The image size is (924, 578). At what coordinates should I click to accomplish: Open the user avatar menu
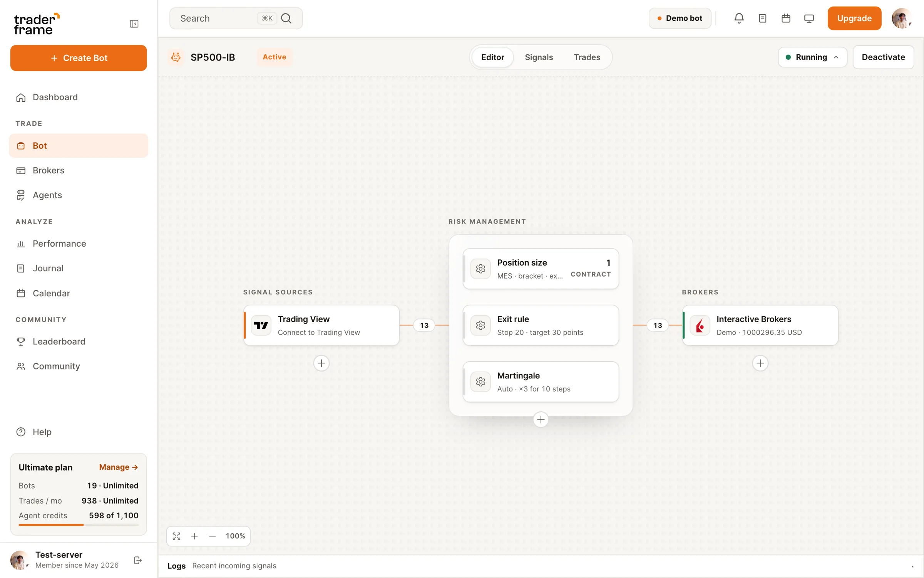(x=901, y=18)
